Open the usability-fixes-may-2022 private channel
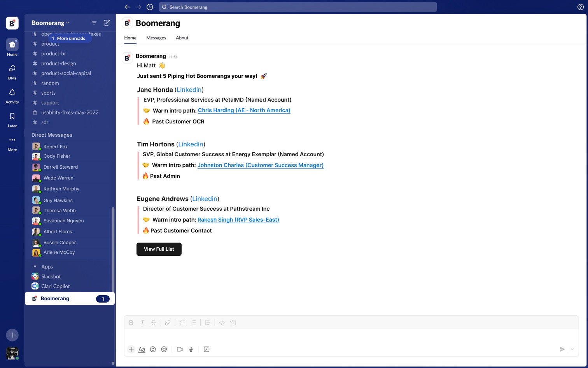 click(x=70, y=113)
